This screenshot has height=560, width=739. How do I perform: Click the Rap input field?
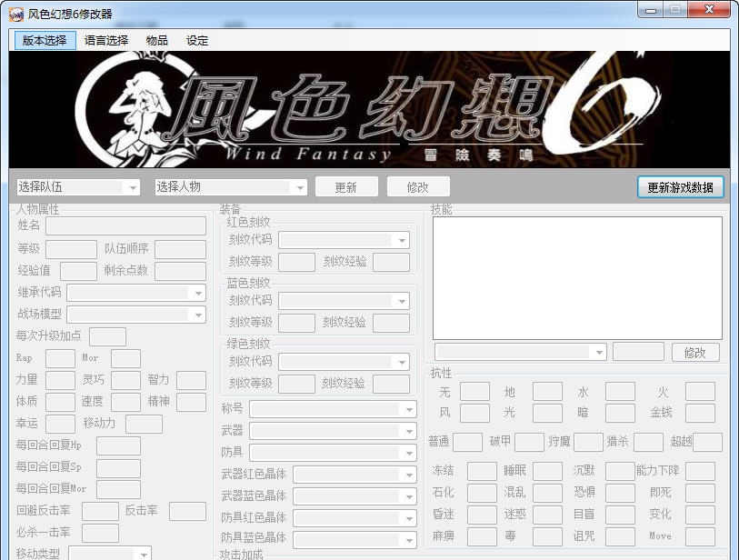click(x=60, y=358)
